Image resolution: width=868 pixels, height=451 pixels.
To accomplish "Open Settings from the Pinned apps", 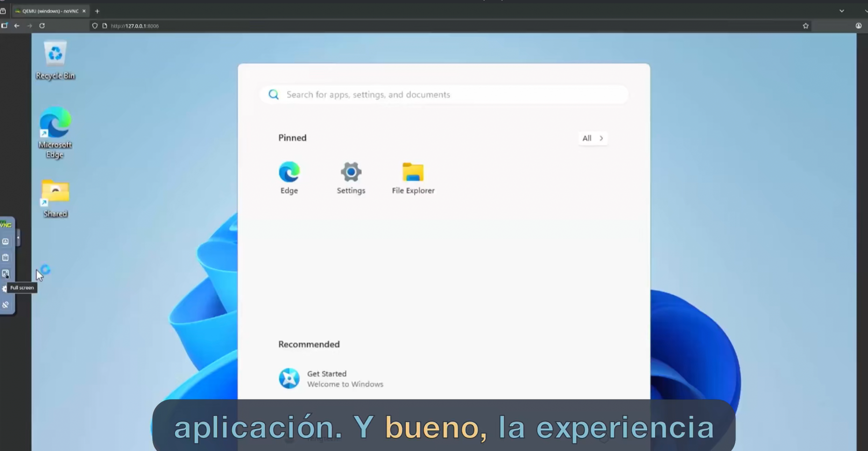I will [x=351, y=178].
